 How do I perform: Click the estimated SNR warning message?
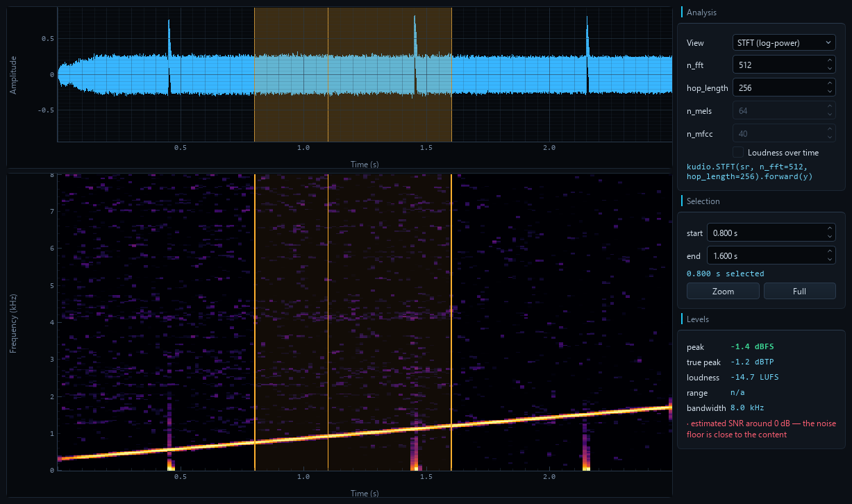(760, 429)
